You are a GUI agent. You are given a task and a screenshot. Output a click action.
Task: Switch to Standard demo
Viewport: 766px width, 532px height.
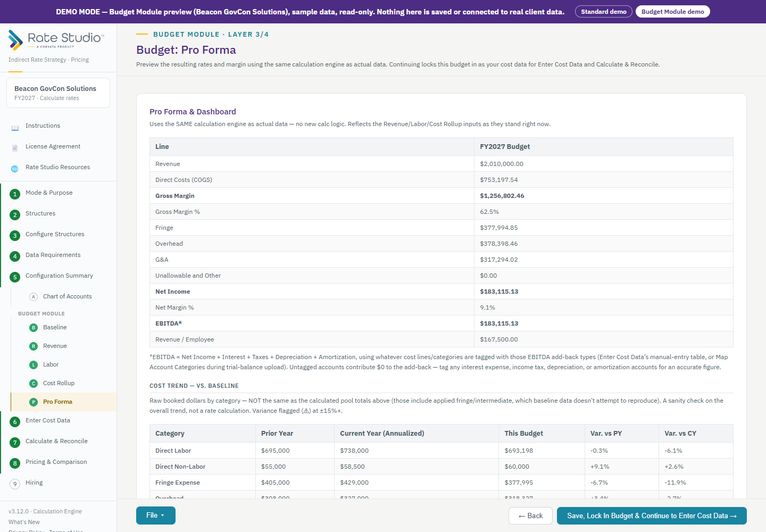(x=604, y=12)
